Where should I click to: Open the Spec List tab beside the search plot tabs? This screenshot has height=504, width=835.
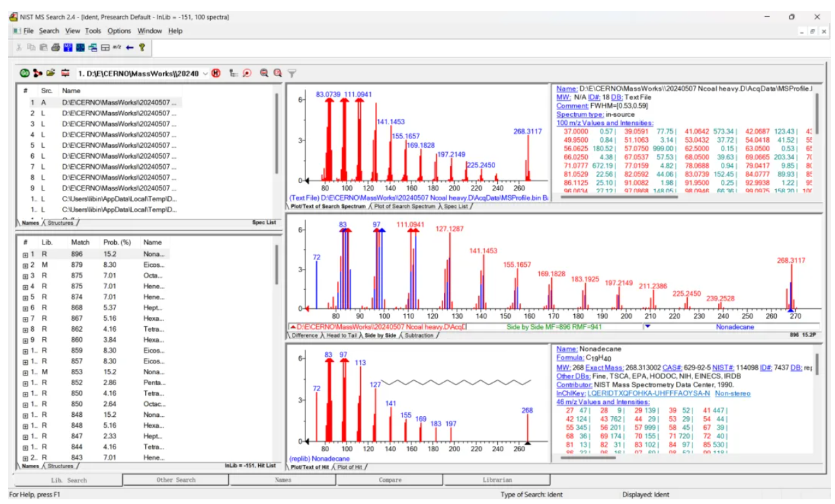pyautogui.click(x=457, y=206)
